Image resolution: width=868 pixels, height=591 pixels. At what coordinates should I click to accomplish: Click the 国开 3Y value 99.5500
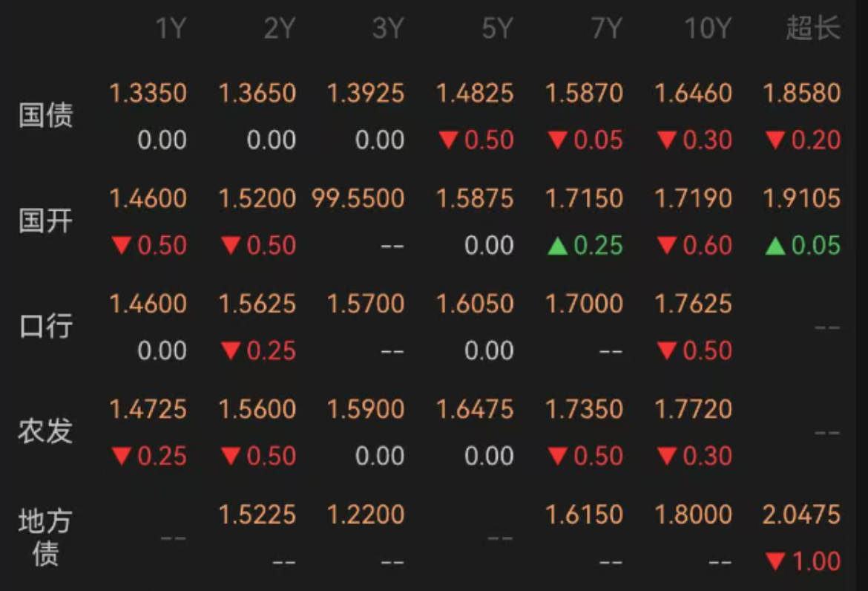click(358, 198)
